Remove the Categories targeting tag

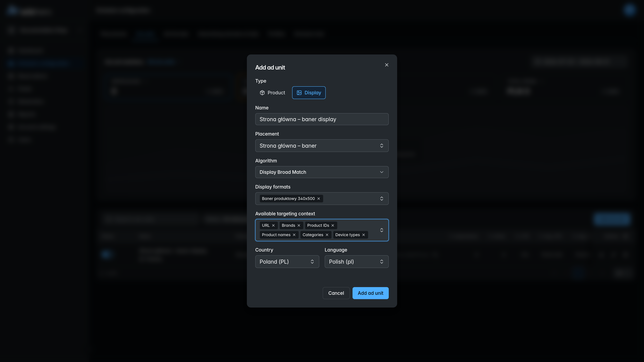pos(327,235)
